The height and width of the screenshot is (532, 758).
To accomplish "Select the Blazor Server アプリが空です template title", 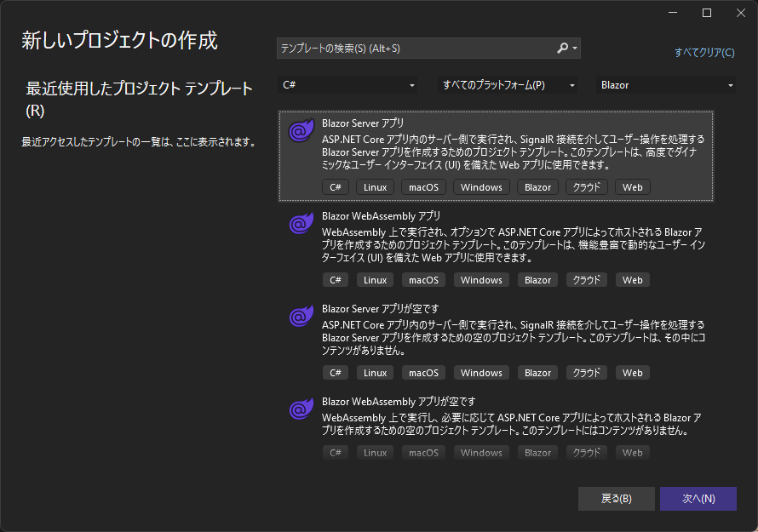I will (380, 309).
